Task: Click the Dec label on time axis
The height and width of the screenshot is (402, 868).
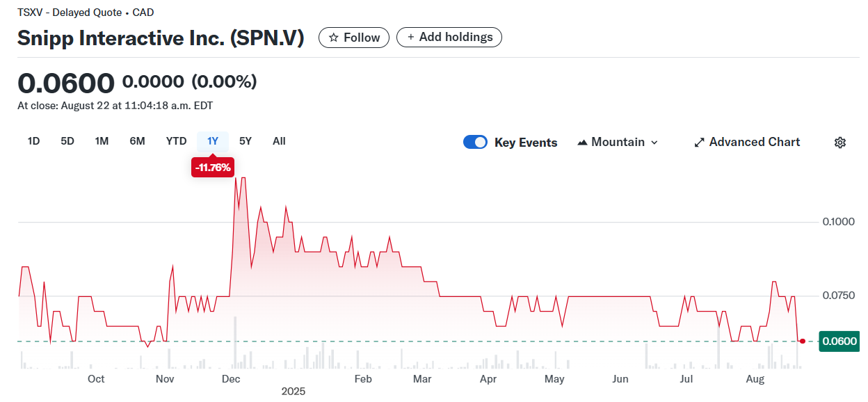Action: [231, 379]
